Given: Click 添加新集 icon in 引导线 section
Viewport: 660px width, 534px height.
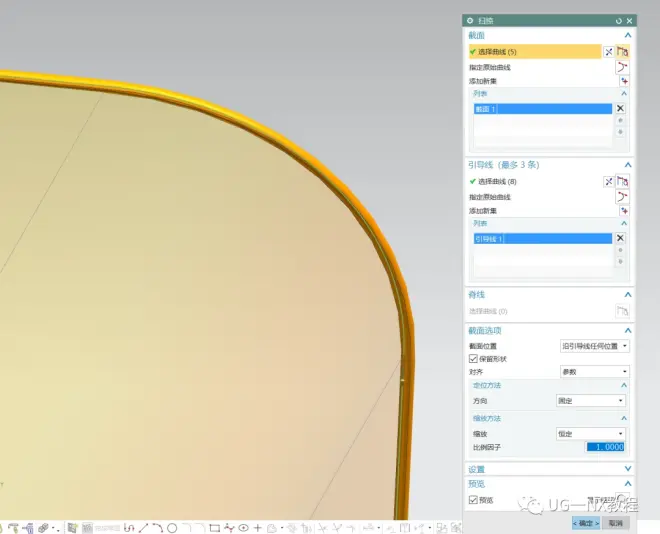Looking at the screenshot, I should (x=622, y=211).
